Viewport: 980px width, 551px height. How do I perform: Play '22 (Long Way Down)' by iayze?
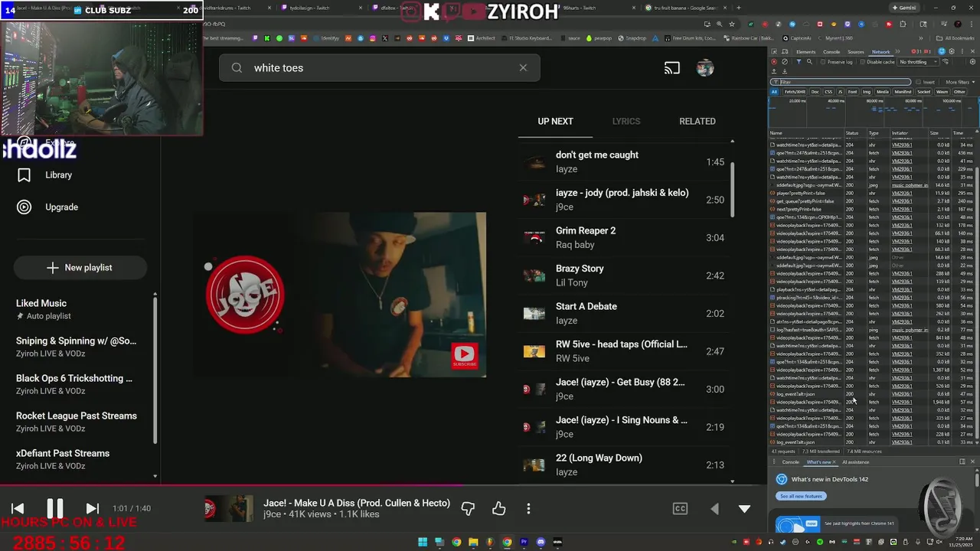(x=624, y=465)
